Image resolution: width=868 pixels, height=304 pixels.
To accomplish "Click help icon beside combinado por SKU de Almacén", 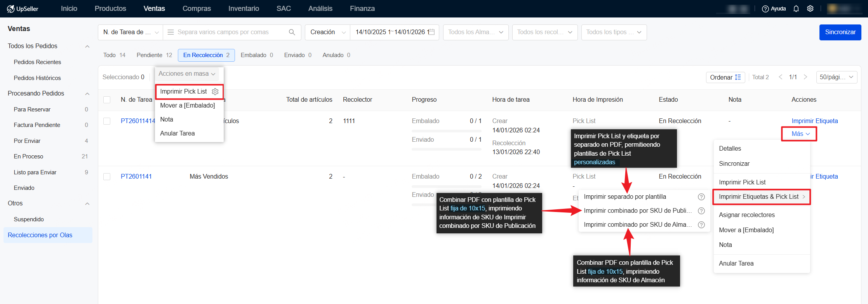I will point(701,225).
